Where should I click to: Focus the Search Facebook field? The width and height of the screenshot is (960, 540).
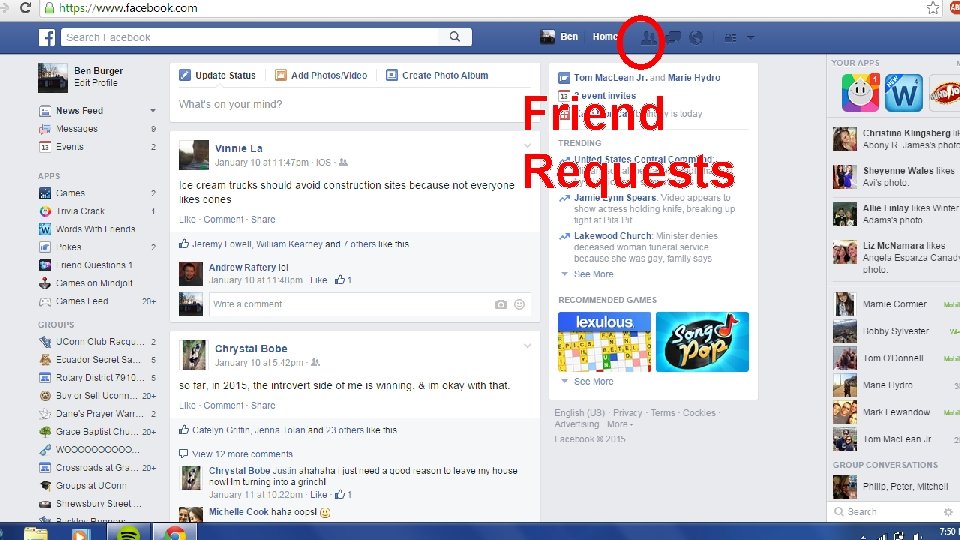point(250,37)
